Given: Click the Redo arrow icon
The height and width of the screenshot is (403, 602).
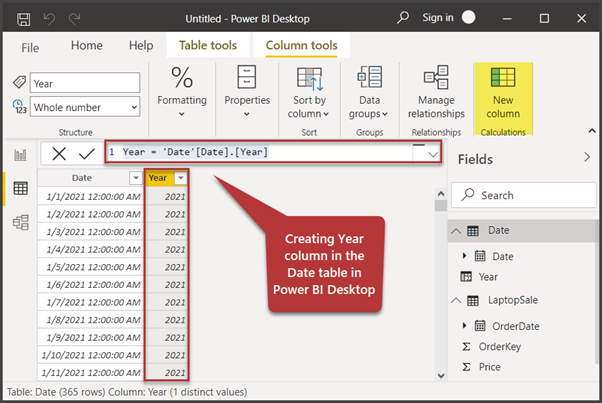Looking at the screenshot, I should [x=74, y=18].
